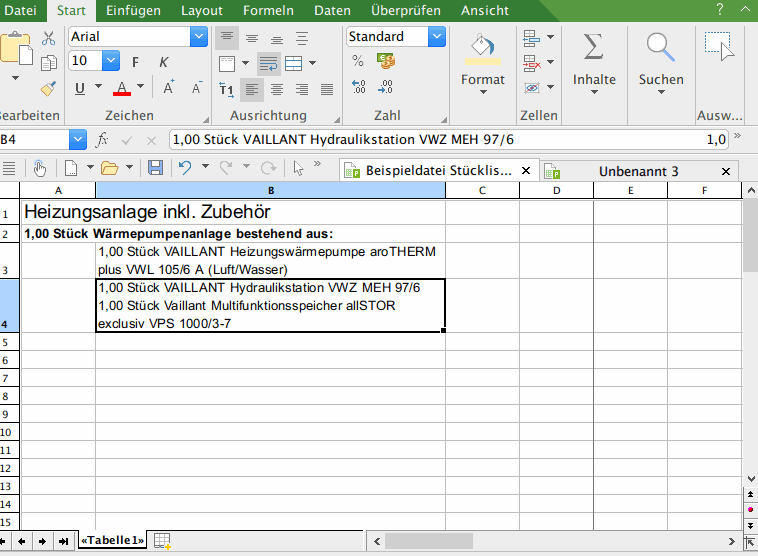Switch to the Überprüfen ribbon tab
Screen dimensions: 758x556
tap(406, 10)
